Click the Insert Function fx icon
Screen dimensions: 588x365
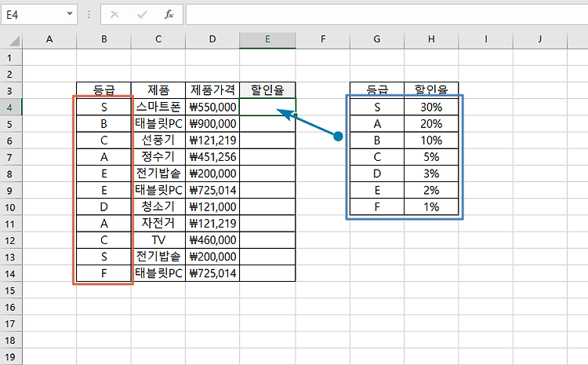(x=169, y=15)
